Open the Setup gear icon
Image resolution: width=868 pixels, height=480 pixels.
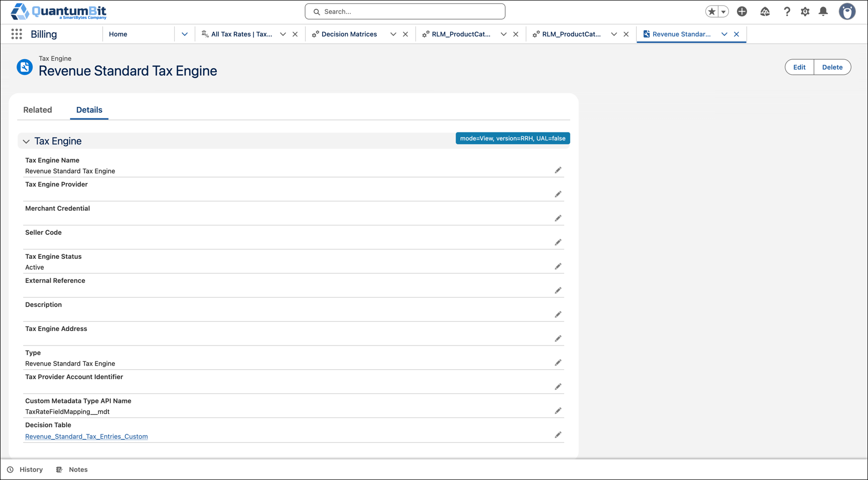(805, 12)
